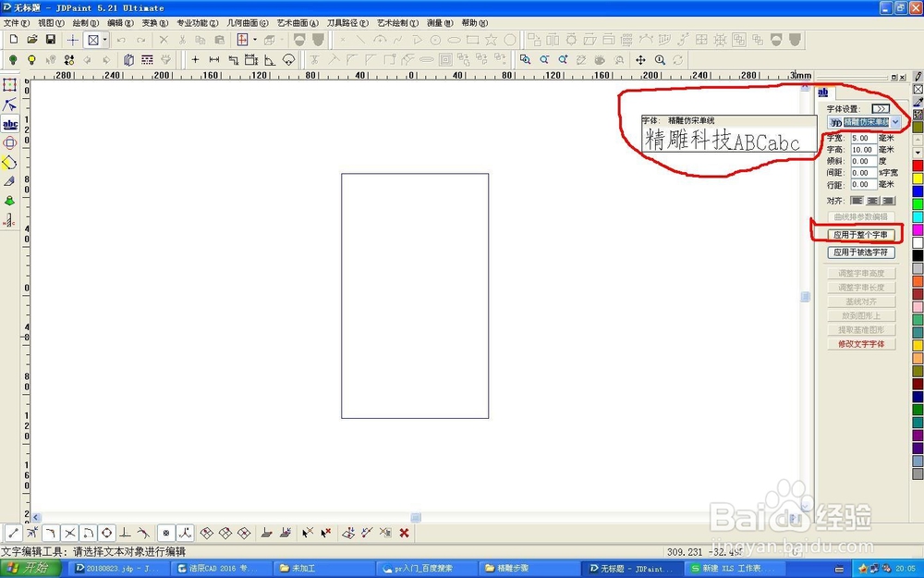Image resolution: width=924 pixels, height=578 pixels.
Task: Click the Windows 开始 start button
Action: [30, 569]
